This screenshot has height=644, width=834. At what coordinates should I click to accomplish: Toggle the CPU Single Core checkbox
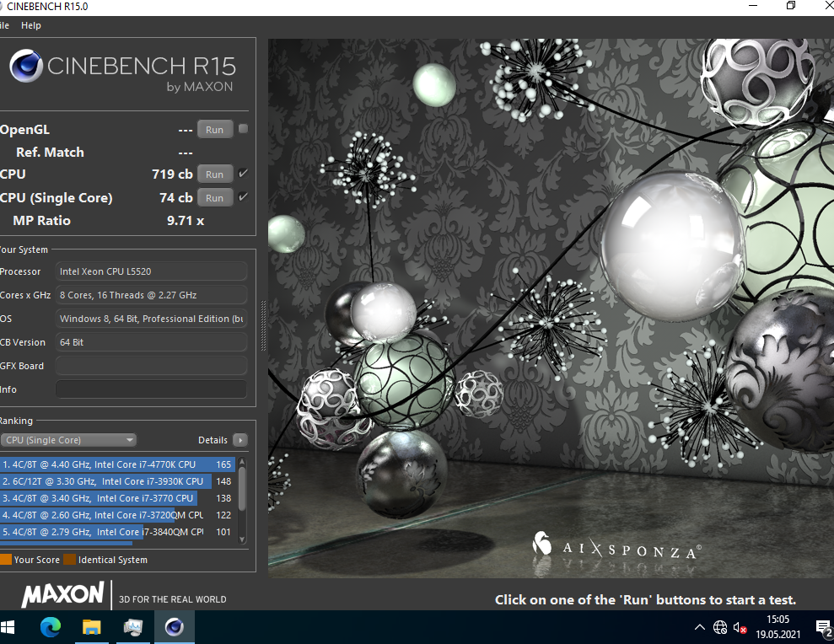pyautogui.click(x=243, y=196)
